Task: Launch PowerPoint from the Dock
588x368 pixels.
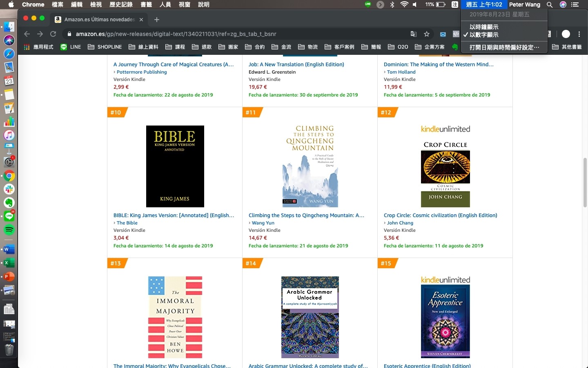Action: pos(9,276)
